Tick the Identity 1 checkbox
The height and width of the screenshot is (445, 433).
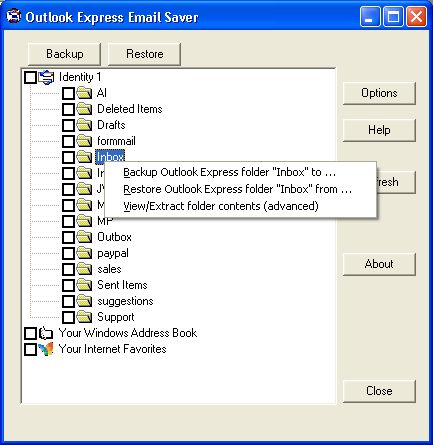(30, 78)
